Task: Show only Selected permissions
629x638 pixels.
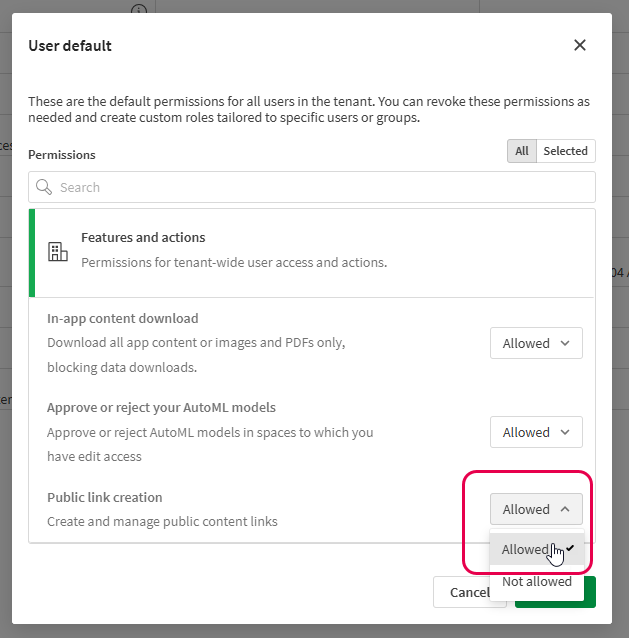Action: 565,151
